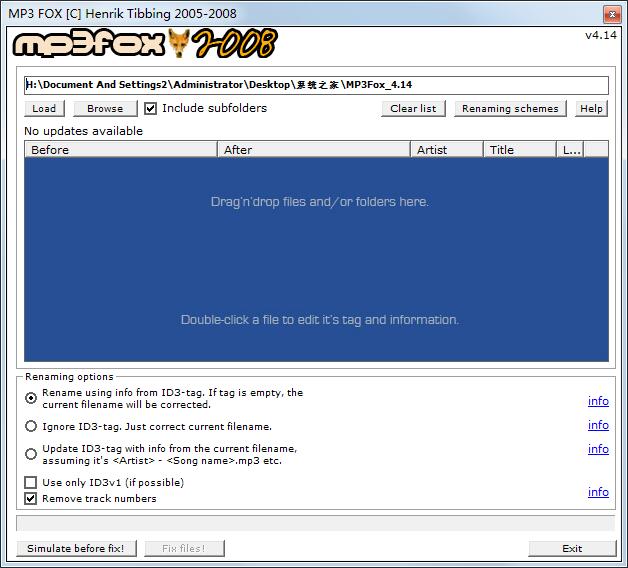The width and height of the screenshot is (628, 568).
Task: Click the Artist column header
Action: (x=447, y=150)
